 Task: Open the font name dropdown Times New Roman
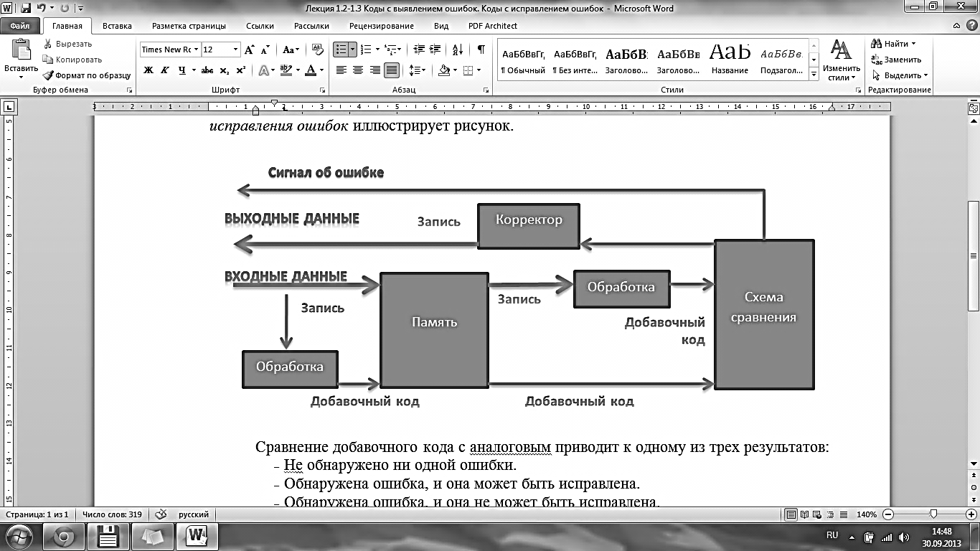pyautogui.click(x=196, y=50)
